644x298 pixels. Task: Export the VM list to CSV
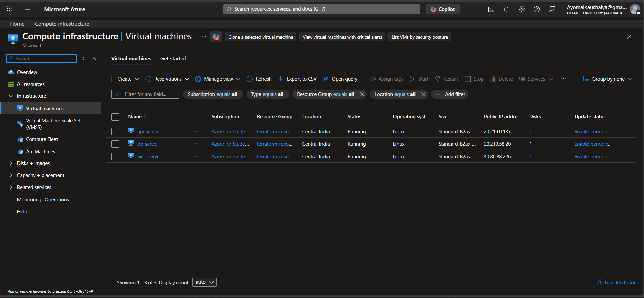[297, 79]
